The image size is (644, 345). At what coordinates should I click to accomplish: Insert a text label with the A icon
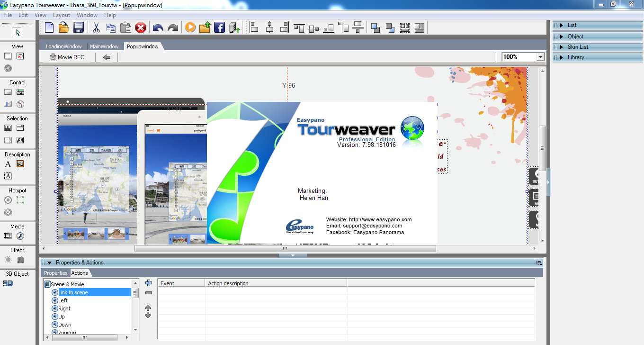point(8,164)
